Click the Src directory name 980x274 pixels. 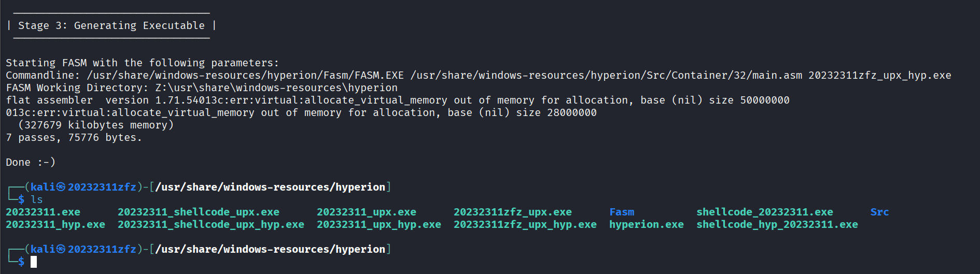click(880, 212)
